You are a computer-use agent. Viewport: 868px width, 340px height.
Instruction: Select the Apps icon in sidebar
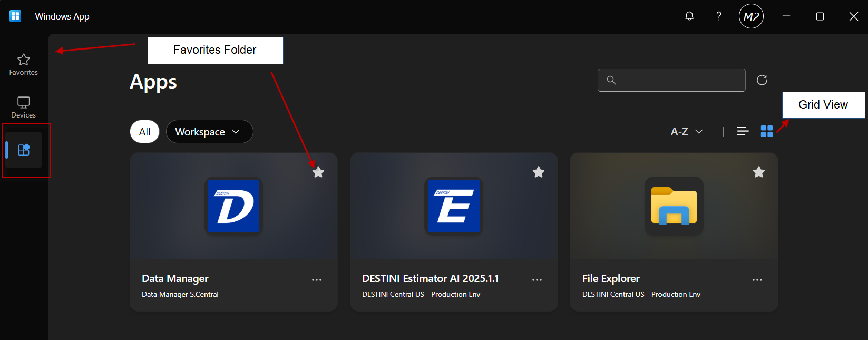tap(24, 150)
